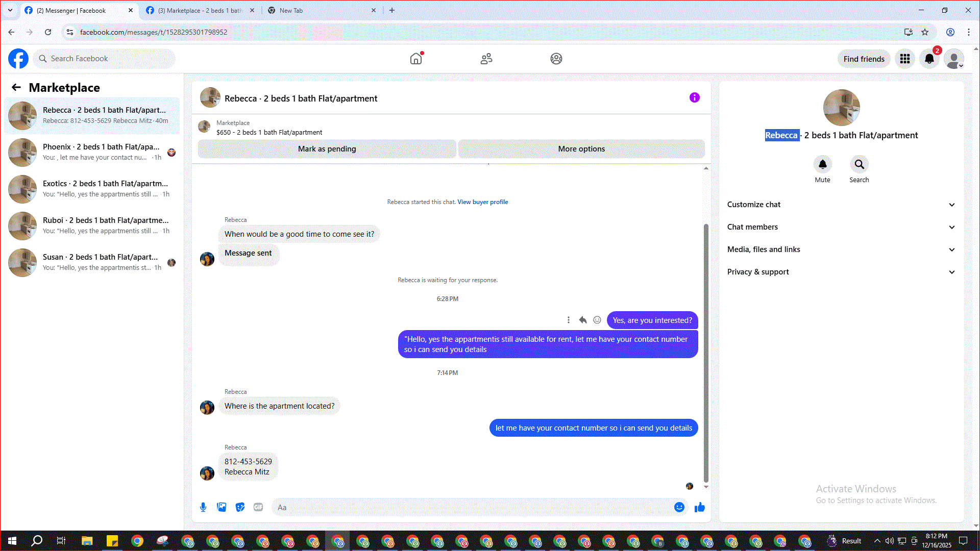Bookmark this page with star icon
The image size is (980, 551).
tap(925, 32)
